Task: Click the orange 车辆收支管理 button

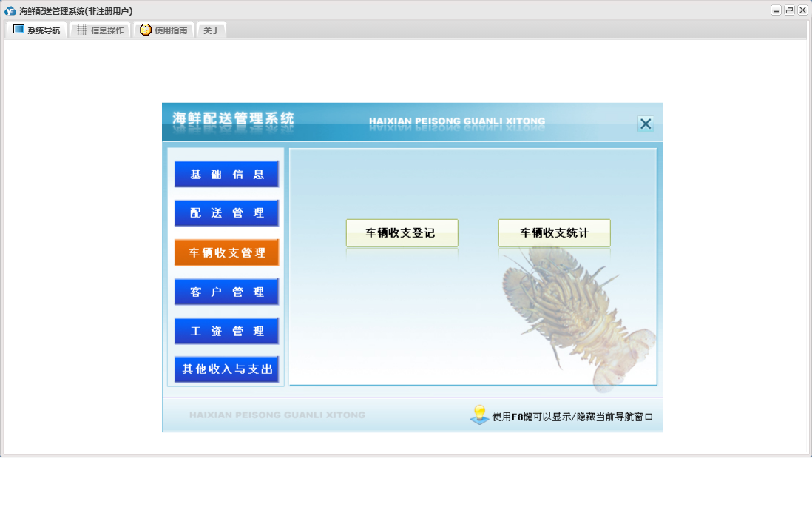Action: pyautogui.click(x=227, y=252)
